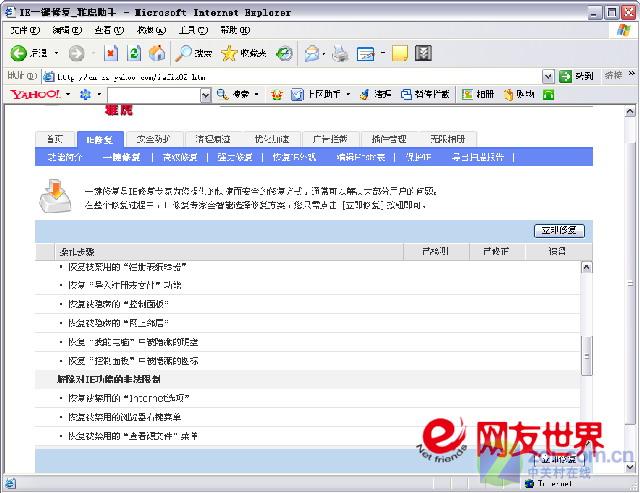
Task: Open the 功能简介 sub-navigation link
Action: pos(64,157)
